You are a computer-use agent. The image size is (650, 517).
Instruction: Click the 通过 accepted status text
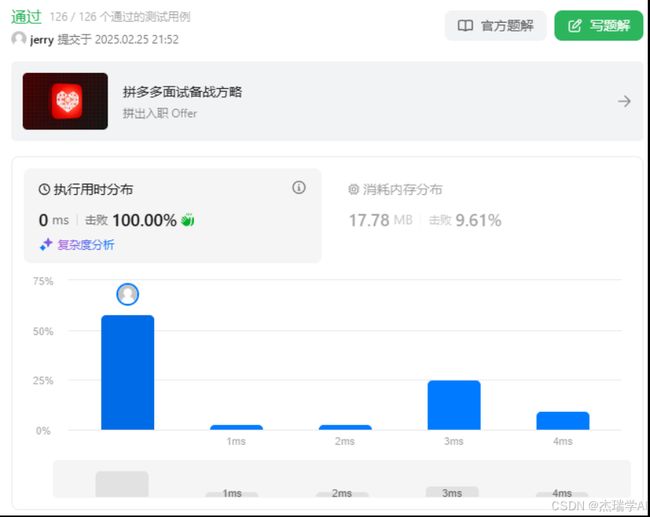coord(26,17)
